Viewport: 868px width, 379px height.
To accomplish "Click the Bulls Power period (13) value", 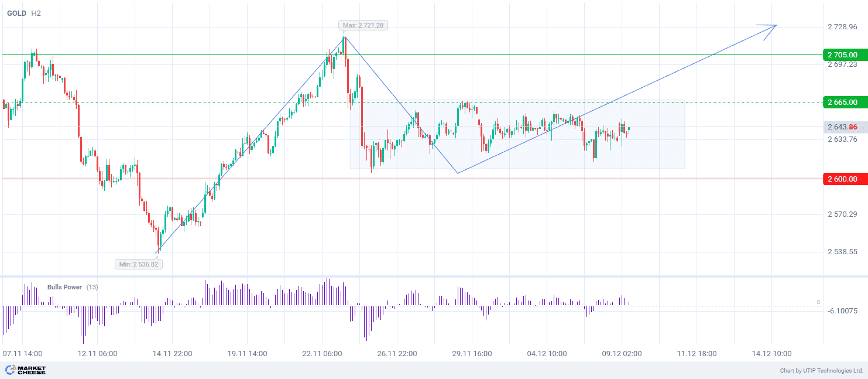I will (92, 287).
